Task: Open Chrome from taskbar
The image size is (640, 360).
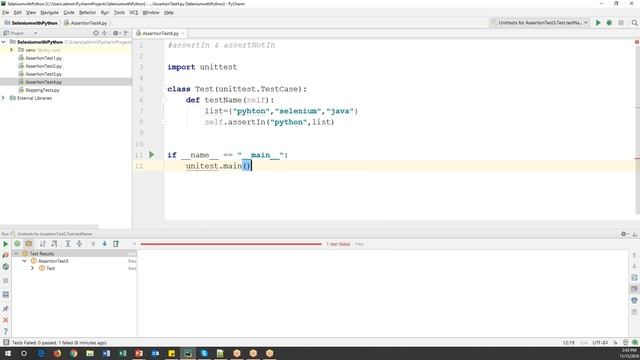Action: coord(73,353)
